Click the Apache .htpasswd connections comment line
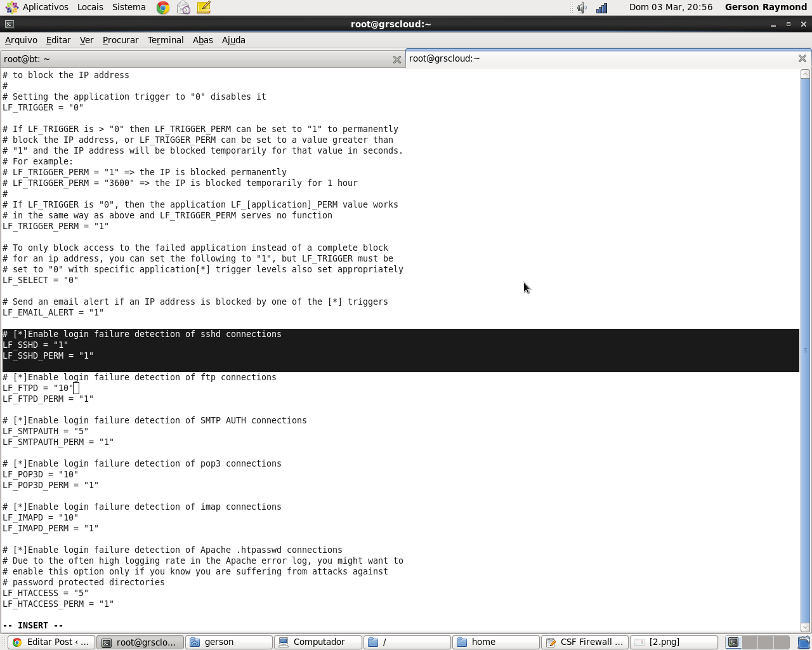This screenshot has width=812, height=650. 173,550
